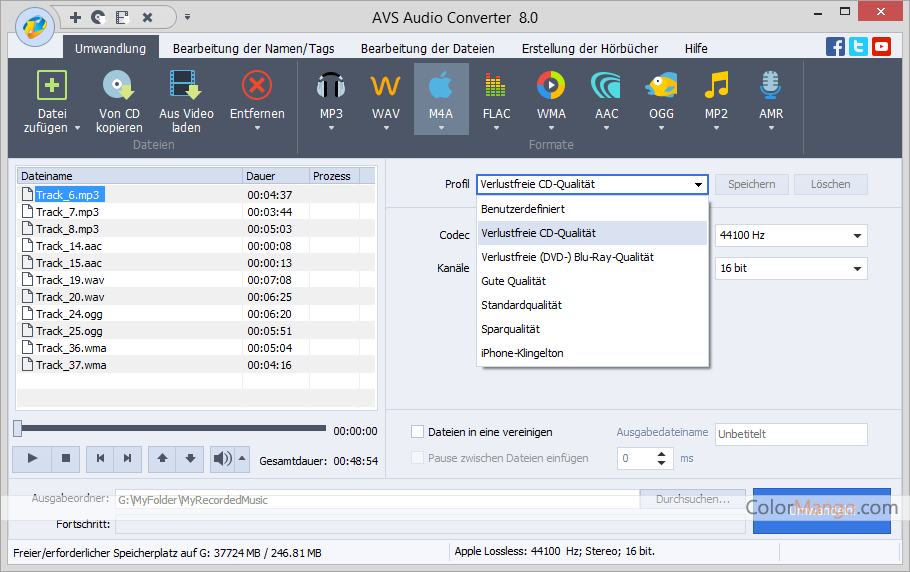
Task: Click the Entfernen red X icon
Action: (x=257, y=85)
